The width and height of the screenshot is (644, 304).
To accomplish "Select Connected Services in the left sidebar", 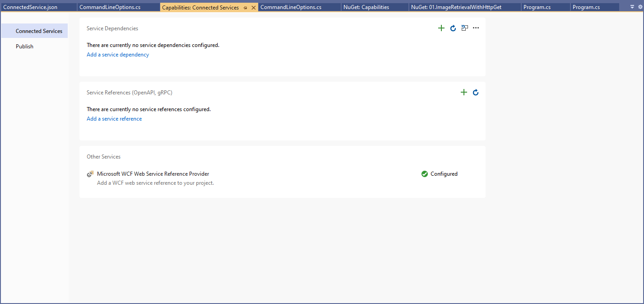I will pyautogui.click(x=39, y=31).
